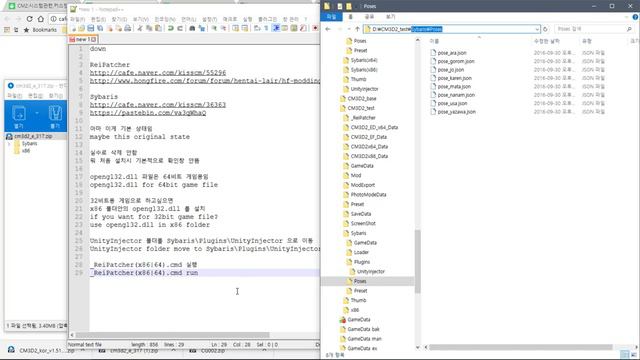Sort by the date modified column header
This screenshot has width=640, height=360.
(x=547, y=41)
